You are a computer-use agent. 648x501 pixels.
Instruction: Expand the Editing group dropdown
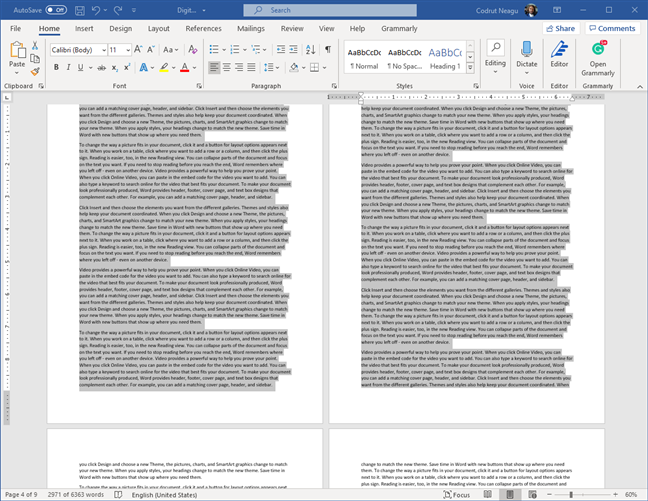(496, 57)
